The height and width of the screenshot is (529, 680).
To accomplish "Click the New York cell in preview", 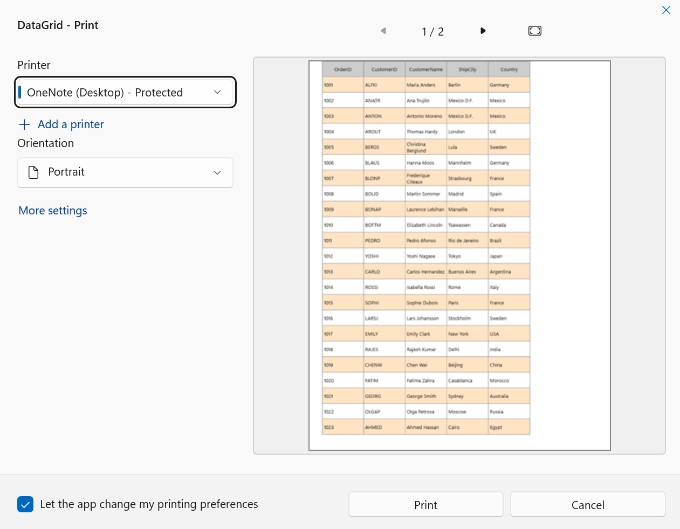I will pyautogui.click(x=468, y=334).
